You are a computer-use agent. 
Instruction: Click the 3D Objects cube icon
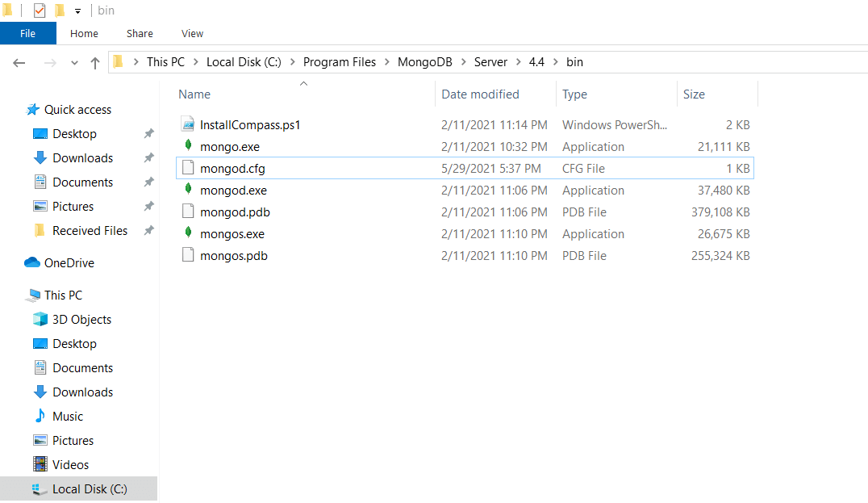(40, 319)
